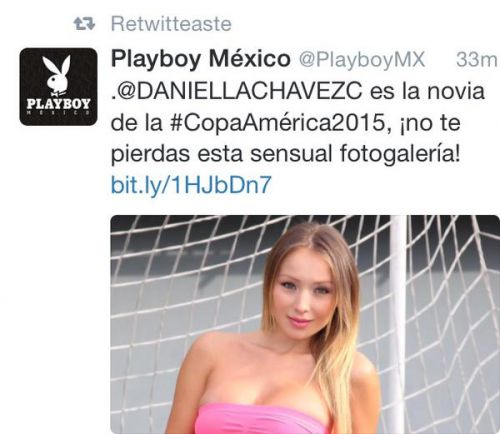This screenshot has height=434, width=500.
Task: Open the @DANIELLACHAVEZC mention
Action: (x=239, y=91)
